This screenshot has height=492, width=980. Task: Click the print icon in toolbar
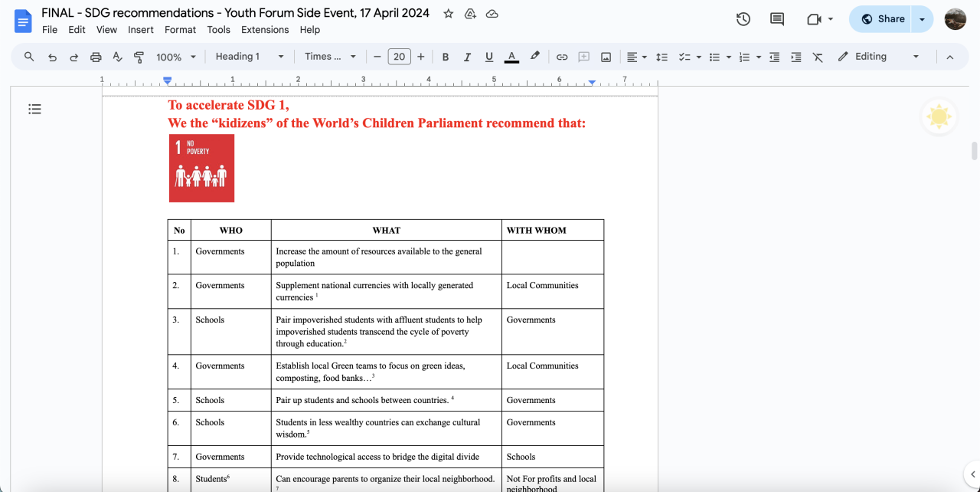(x=96, y=57)
